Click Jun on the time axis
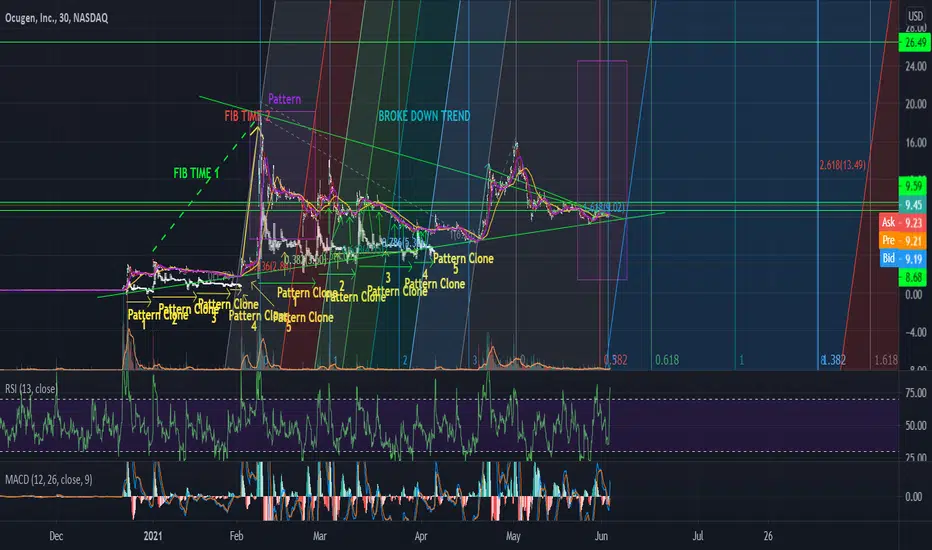This screenshot has width=932, height=550. (602, 536)
